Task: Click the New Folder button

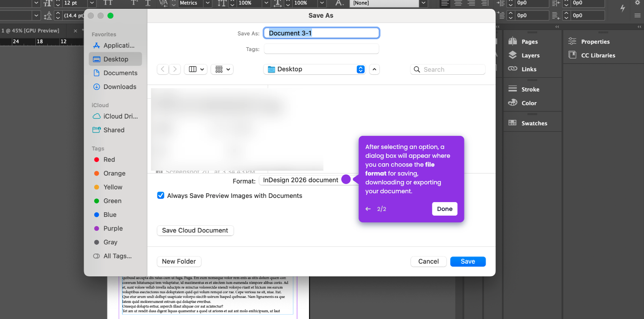Action: (x=179, y=262)
